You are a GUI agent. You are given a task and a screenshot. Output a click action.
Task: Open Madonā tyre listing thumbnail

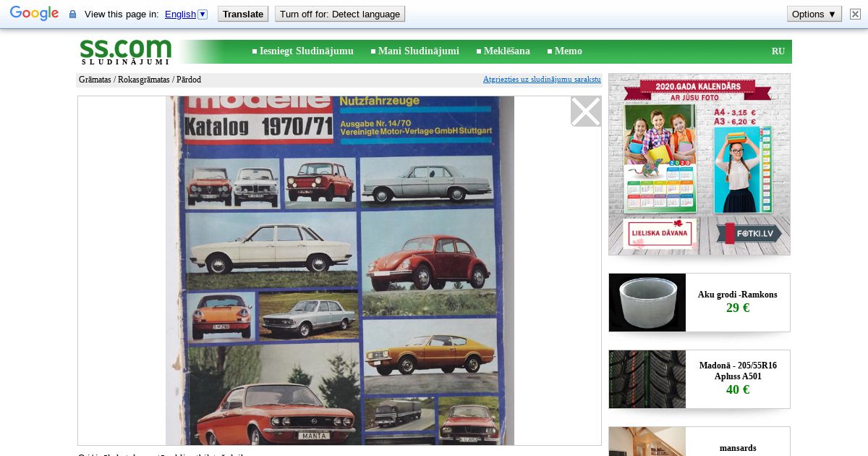(647, 379)
